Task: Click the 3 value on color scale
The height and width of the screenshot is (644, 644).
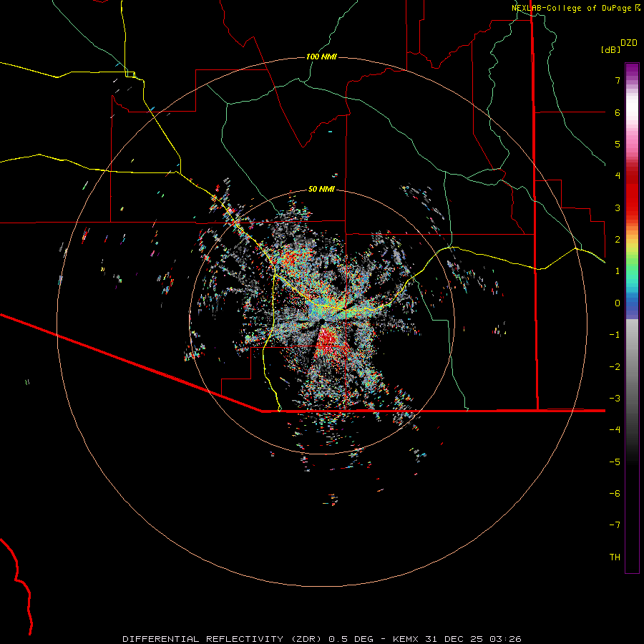Action: pyautogui.click(x=618, y=208)
